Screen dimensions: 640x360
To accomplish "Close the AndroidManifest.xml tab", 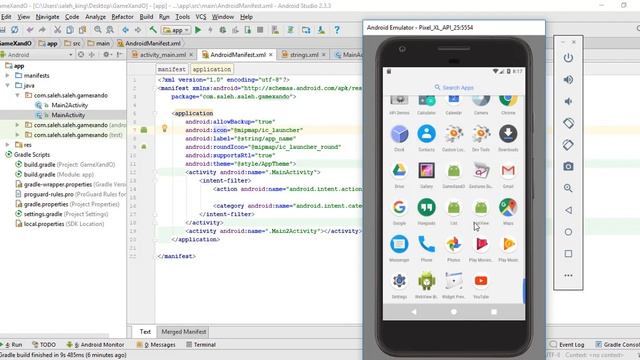I will pyautogui.click(x=271, y=55).
